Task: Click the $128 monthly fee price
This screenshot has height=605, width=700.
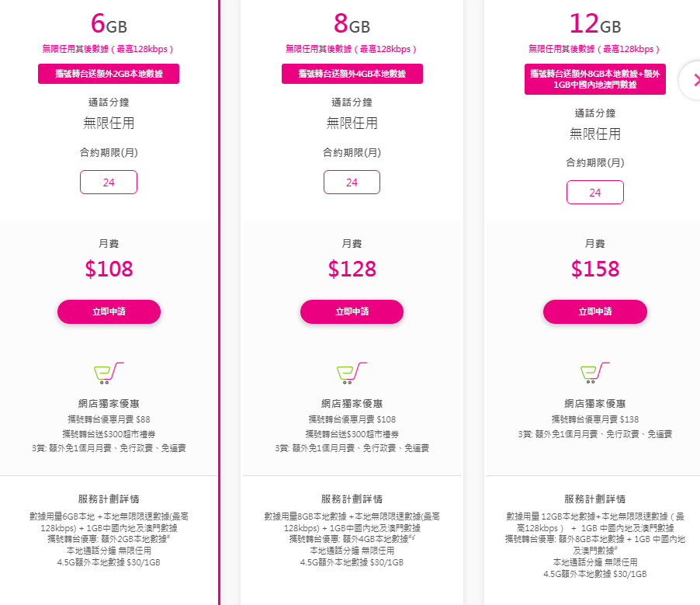Action: pyautogui.click(x=352, y=269)
